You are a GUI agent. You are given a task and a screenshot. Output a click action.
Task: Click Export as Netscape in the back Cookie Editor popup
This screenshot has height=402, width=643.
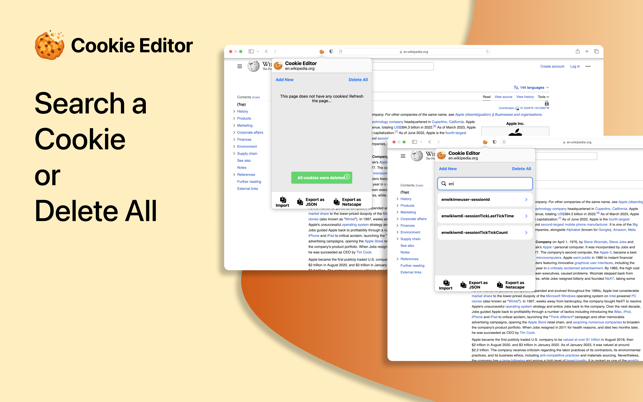tap(347, 202)
